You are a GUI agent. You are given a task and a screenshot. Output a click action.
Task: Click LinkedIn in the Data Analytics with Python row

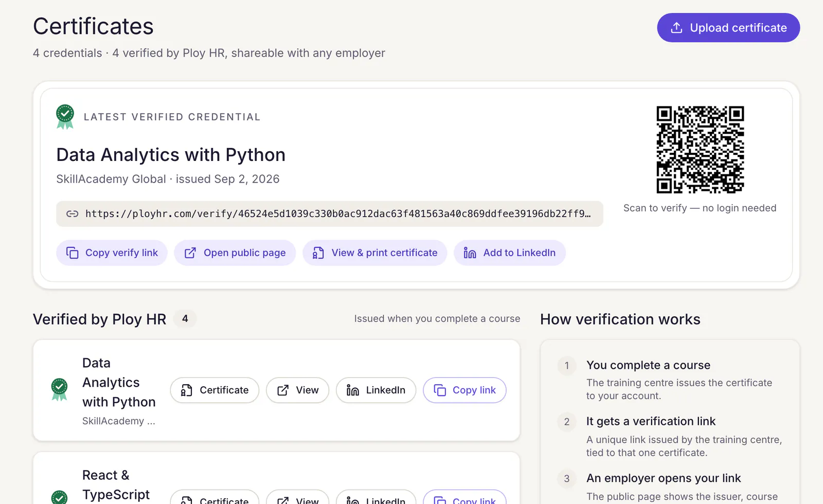376,390
